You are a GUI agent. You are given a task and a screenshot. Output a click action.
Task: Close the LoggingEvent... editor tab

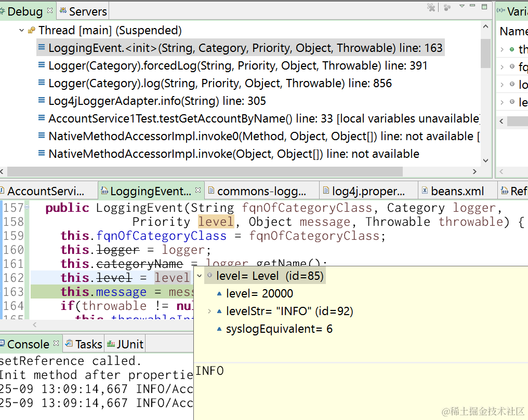pos(198,190)
